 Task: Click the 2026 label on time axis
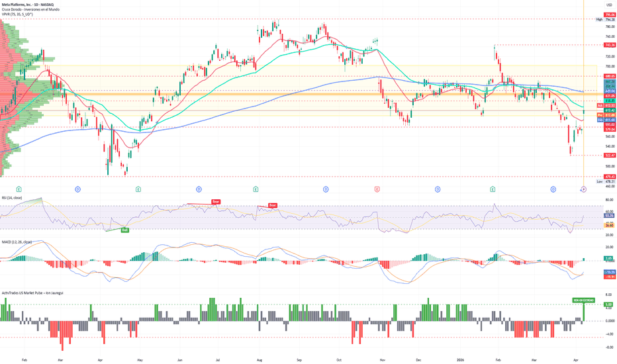[460, 359]
